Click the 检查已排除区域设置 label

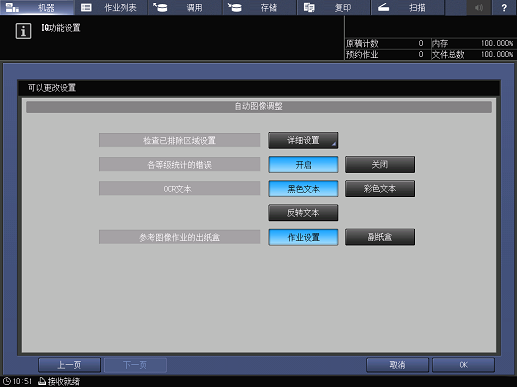tap(179, 140)
